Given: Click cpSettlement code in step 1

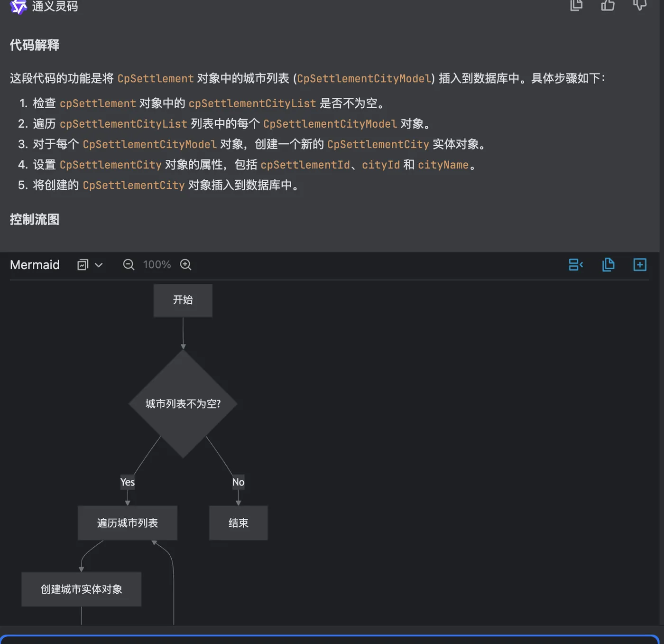Looking at the screenshot, I should 98,103.
